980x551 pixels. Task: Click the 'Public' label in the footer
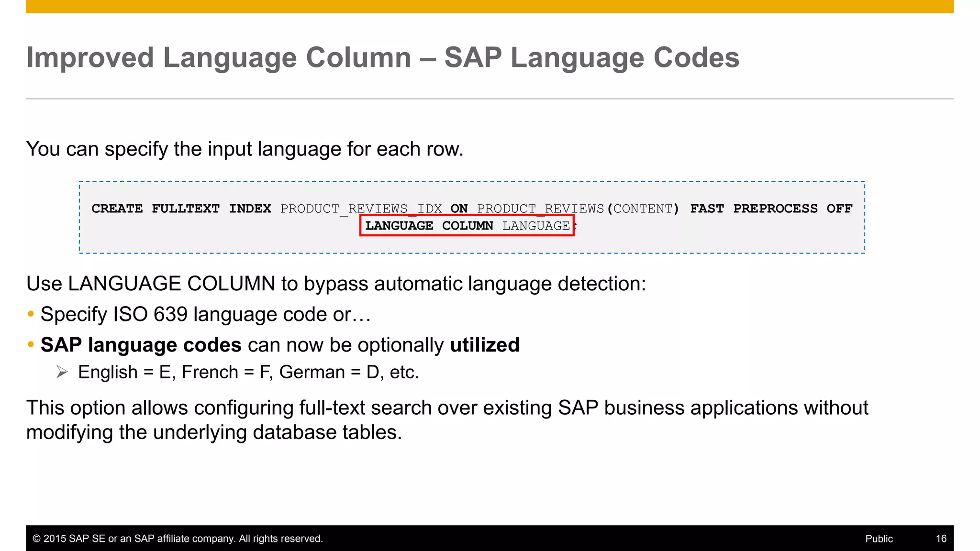(879, 539)
